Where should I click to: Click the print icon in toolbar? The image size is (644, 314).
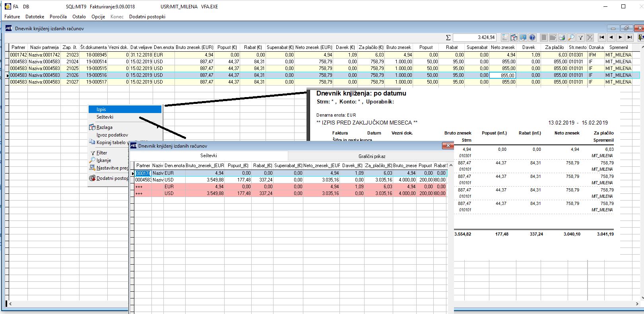[x=562, y=37]
